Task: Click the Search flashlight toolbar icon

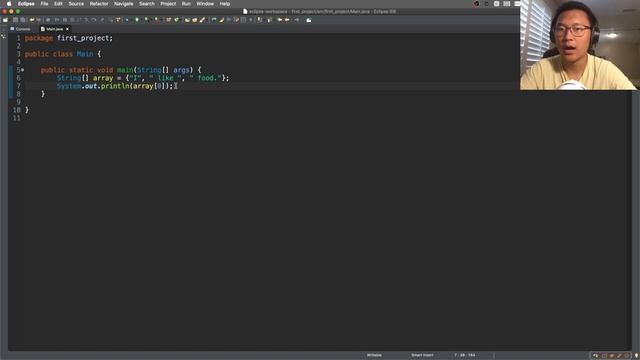Action: (x=202, y=20)
